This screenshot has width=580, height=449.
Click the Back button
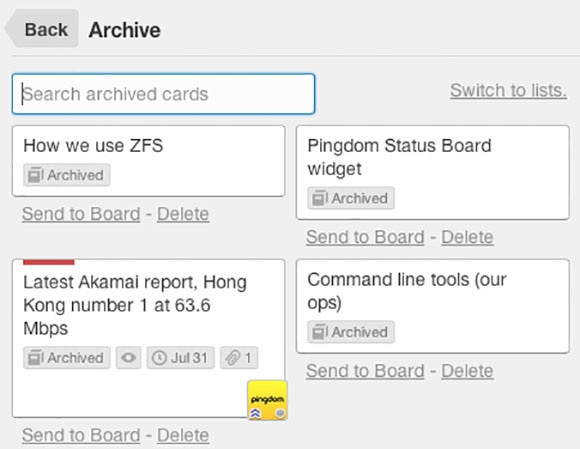point(42,29)
